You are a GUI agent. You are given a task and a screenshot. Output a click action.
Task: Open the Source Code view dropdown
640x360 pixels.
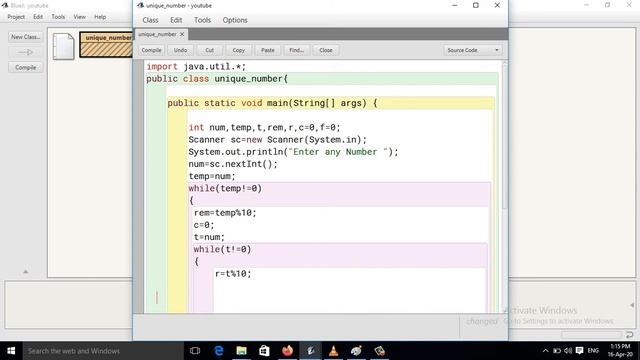(473, 50)
